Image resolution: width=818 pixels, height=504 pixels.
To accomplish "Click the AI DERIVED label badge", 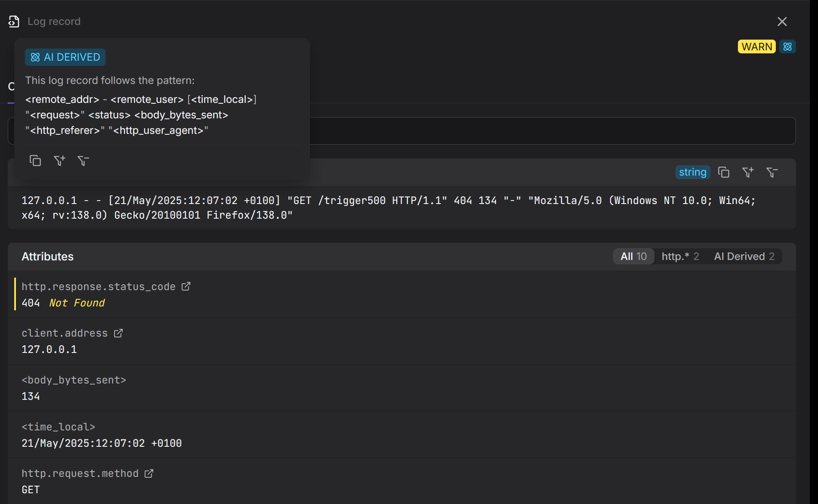I will [x=65, y=57].
